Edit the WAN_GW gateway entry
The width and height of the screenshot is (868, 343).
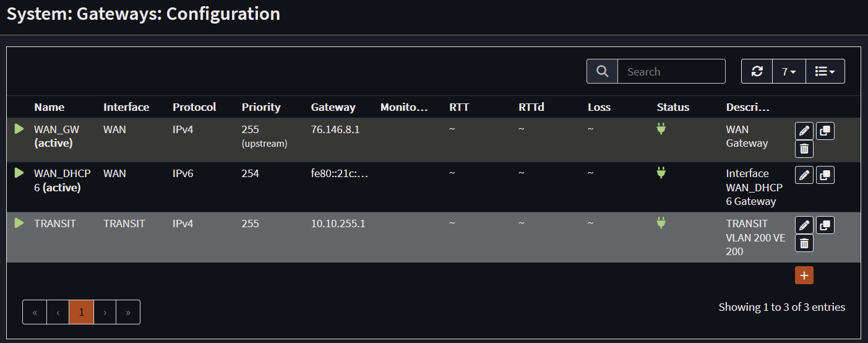click(804, 131)
